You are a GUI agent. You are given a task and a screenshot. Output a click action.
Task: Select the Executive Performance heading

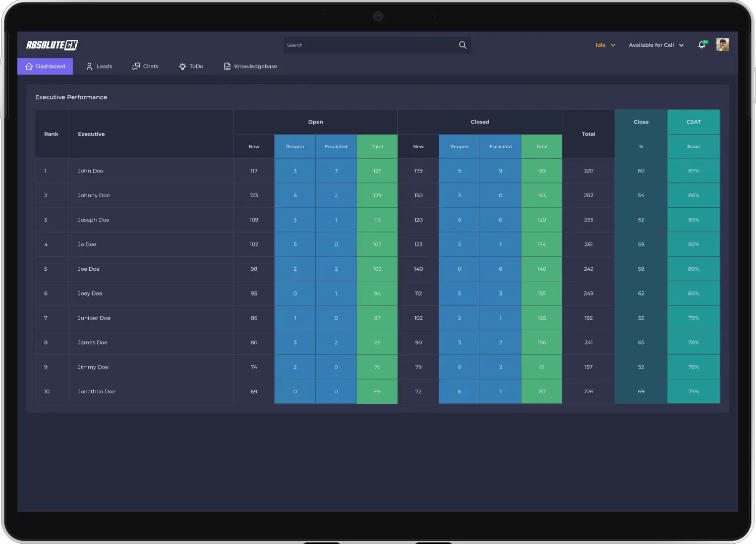pos(71,97)
